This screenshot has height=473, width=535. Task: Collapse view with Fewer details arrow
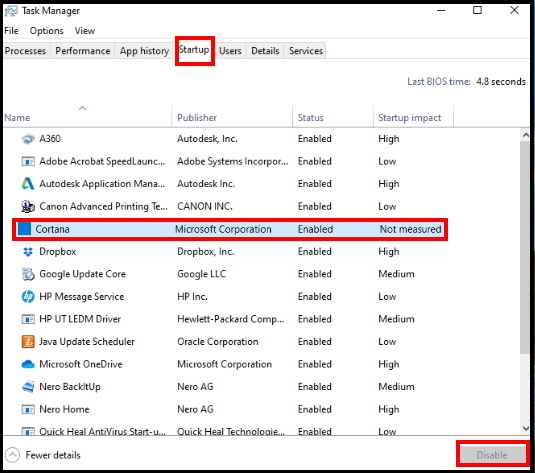[x=13, y=455]
